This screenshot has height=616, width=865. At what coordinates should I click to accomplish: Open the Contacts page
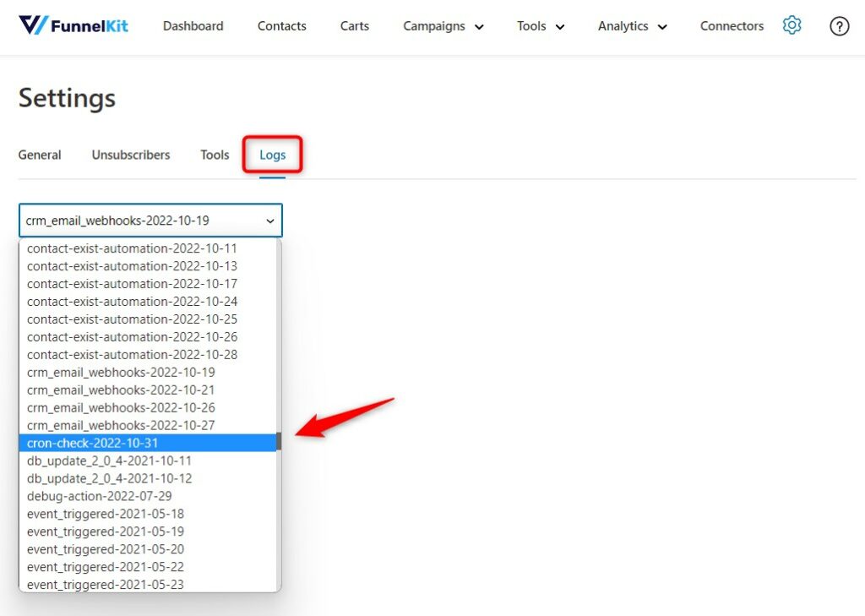click(282, 26)
